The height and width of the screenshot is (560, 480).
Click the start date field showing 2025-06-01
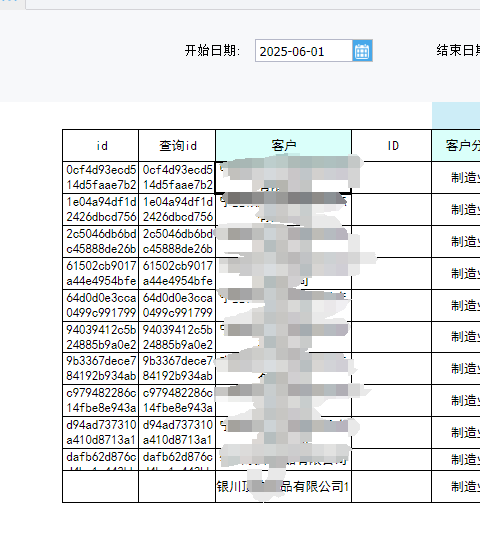pos(304,51)
